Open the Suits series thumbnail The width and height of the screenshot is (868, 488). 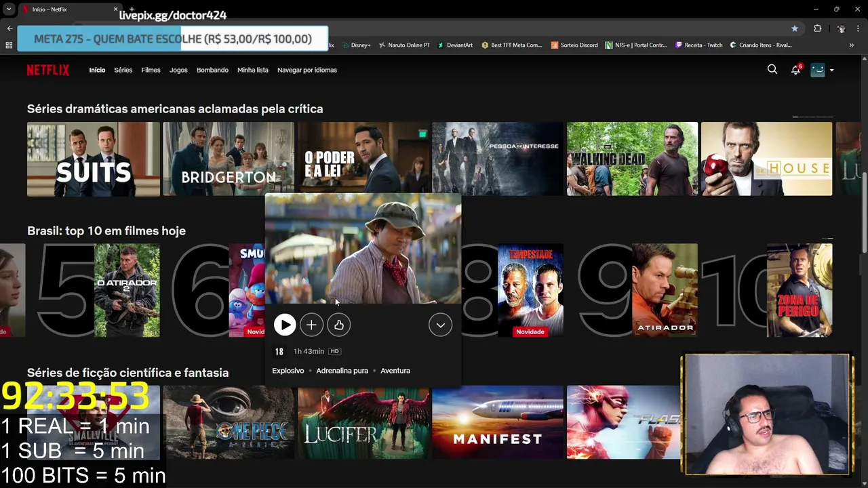[94, 159]
